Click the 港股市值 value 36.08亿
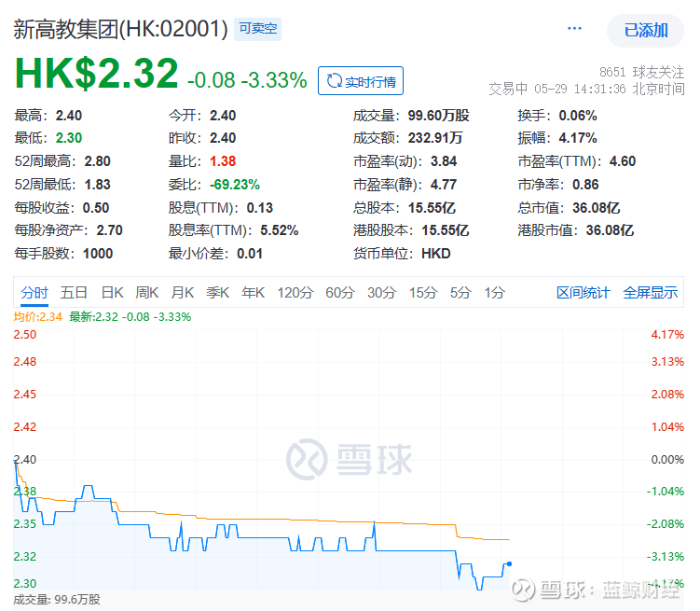The width and height of the screenshot is (700, 611). (x=610, y=230)
